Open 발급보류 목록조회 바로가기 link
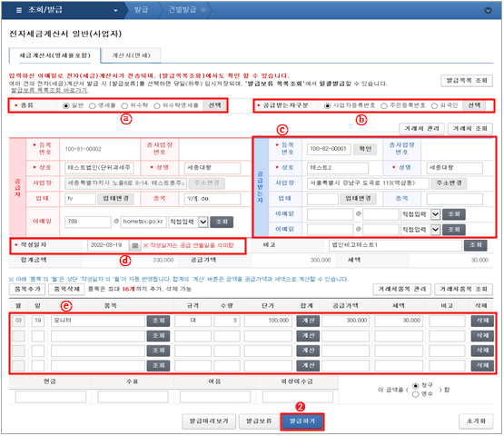 (x=49, y=90)
